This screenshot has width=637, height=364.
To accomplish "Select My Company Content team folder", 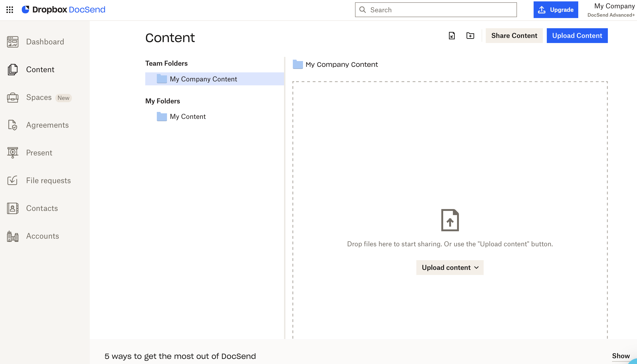I will pyautogui.click(x=203, y=79).
